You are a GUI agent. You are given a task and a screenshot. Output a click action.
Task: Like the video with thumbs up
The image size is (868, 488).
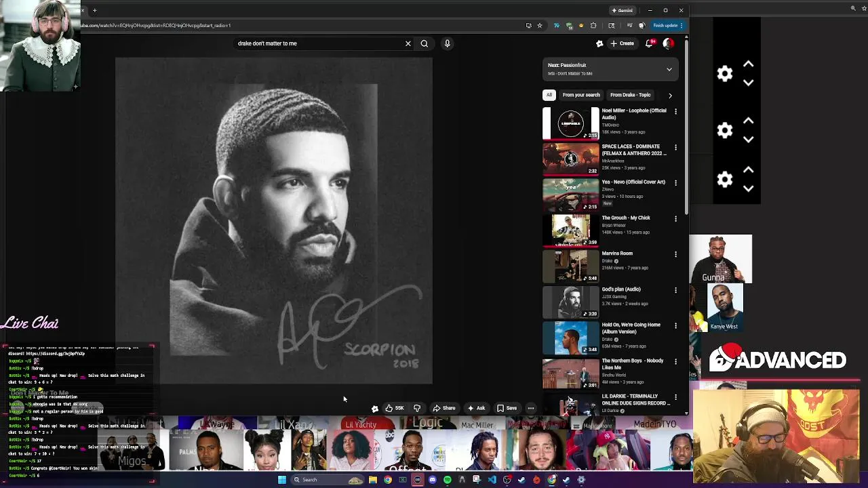395,408
